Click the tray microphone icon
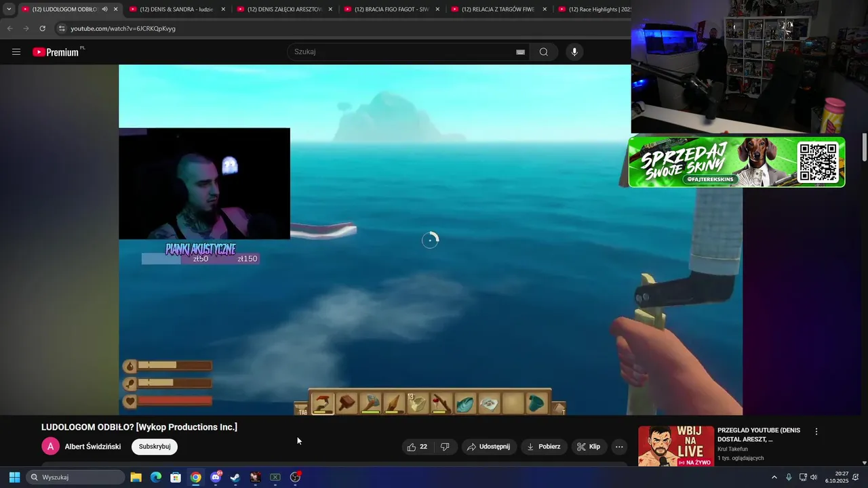 pyautogui.click(x=789, y=477)
